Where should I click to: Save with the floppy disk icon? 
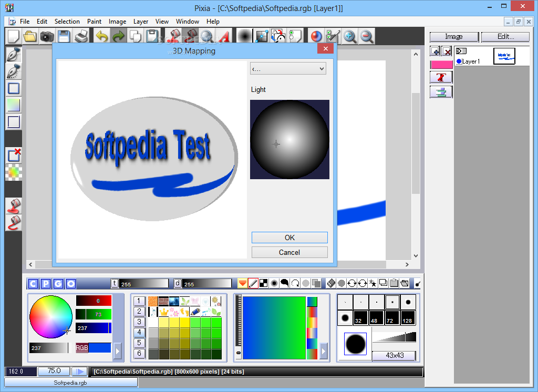(64, 36)
